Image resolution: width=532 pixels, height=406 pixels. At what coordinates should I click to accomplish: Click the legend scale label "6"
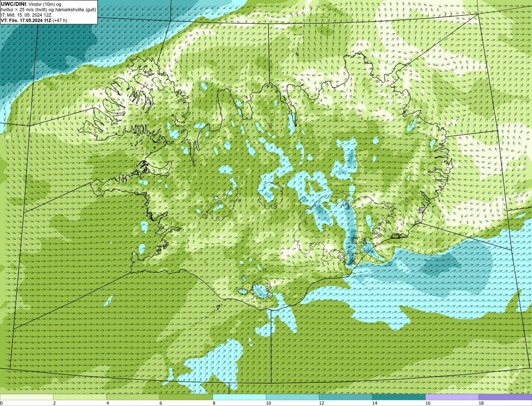click(x=161, y=403)
